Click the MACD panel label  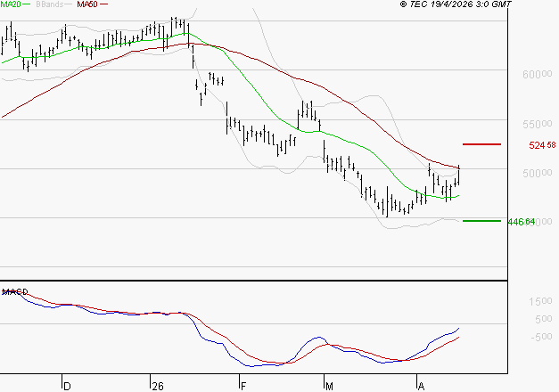[15, 292]
